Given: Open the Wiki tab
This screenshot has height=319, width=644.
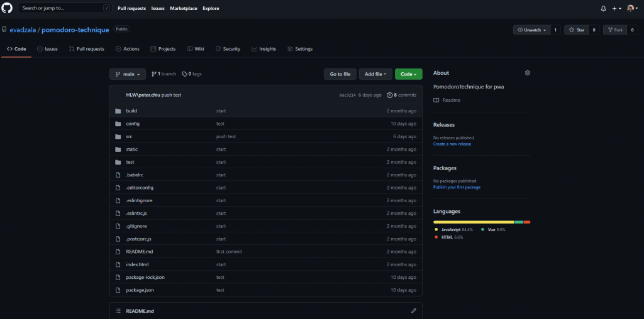Looking at the screenshot, I should 196,49.
